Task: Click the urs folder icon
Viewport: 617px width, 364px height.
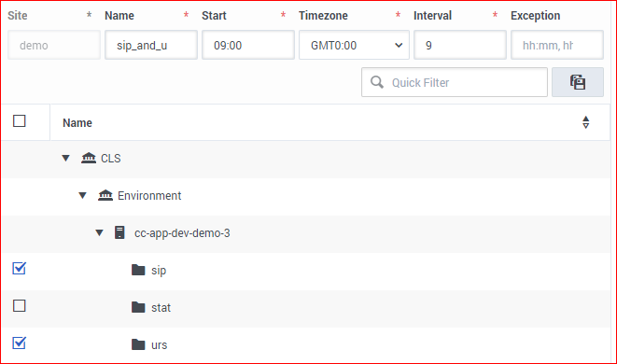Action: coord(138,344)
